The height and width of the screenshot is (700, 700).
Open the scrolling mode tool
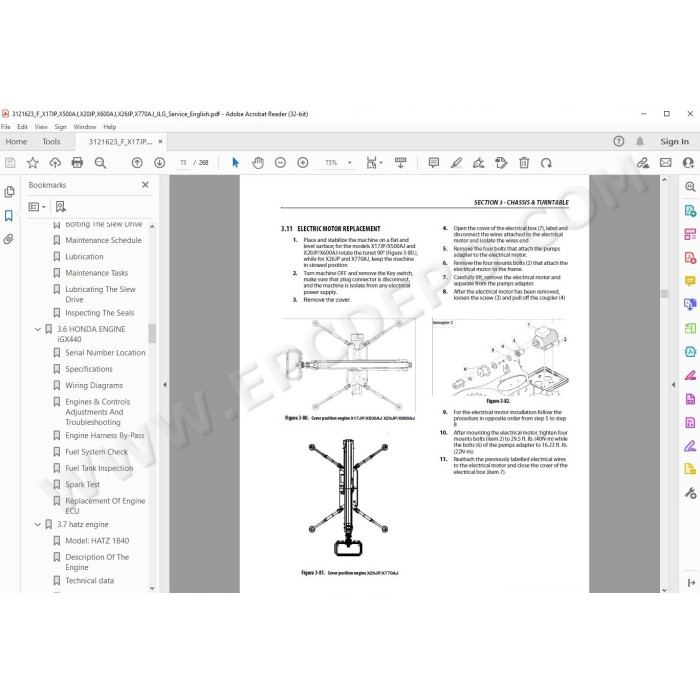(x=400, y=163)
